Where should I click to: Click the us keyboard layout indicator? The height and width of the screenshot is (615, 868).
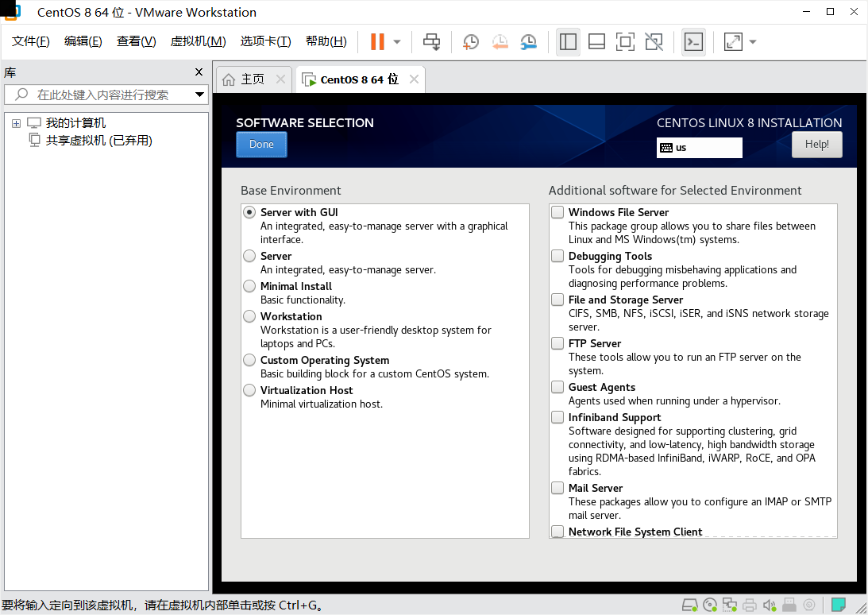tap(699, 148)
